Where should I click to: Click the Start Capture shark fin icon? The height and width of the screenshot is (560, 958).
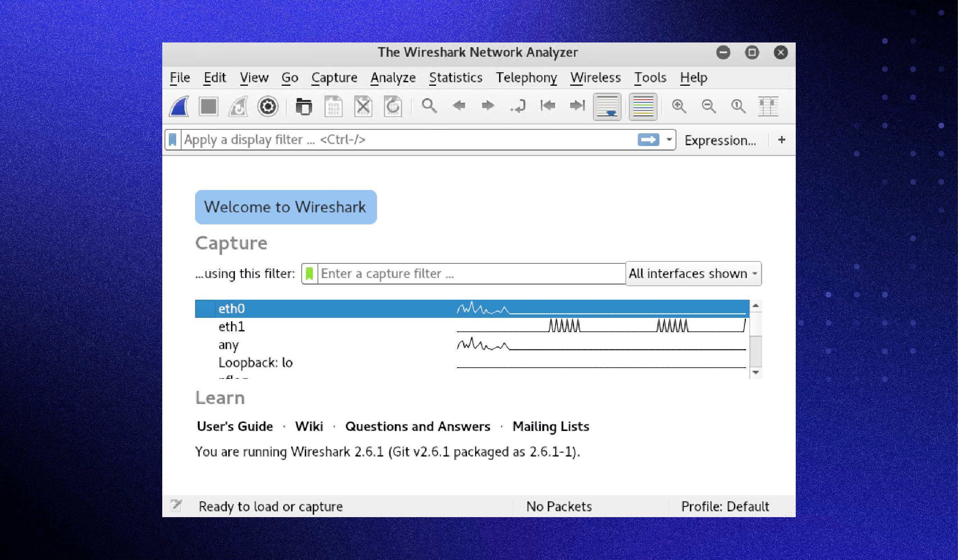pos(180,105)
